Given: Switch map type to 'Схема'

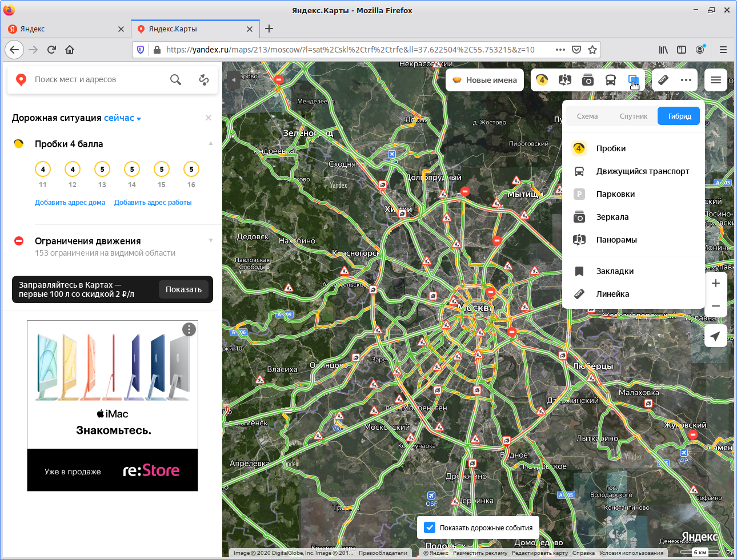Looking at the screenshot, I should (587, 116).
